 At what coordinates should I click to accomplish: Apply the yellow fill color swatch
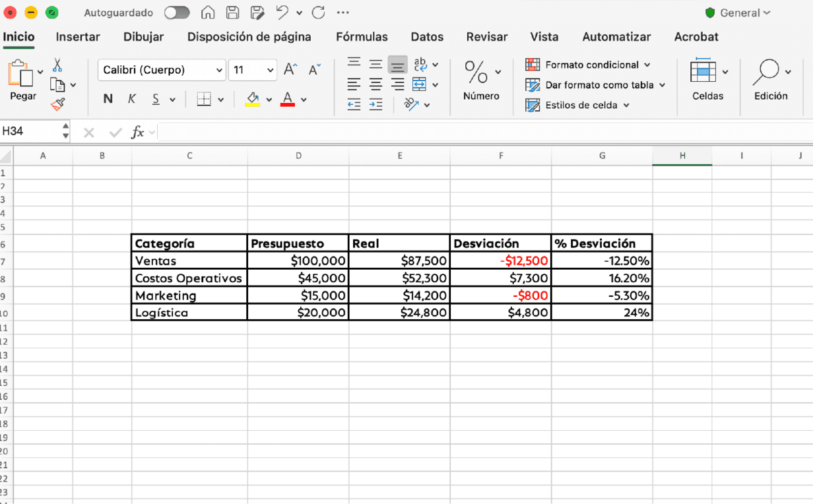pyautogui.click(x=253, y=99)
